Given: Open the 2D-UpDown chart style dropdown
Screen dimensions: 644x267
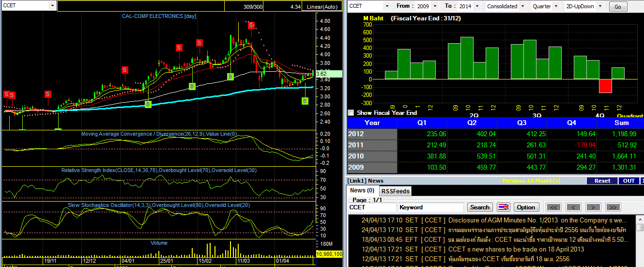Looking at the screenshot, I should coord(601,6).
